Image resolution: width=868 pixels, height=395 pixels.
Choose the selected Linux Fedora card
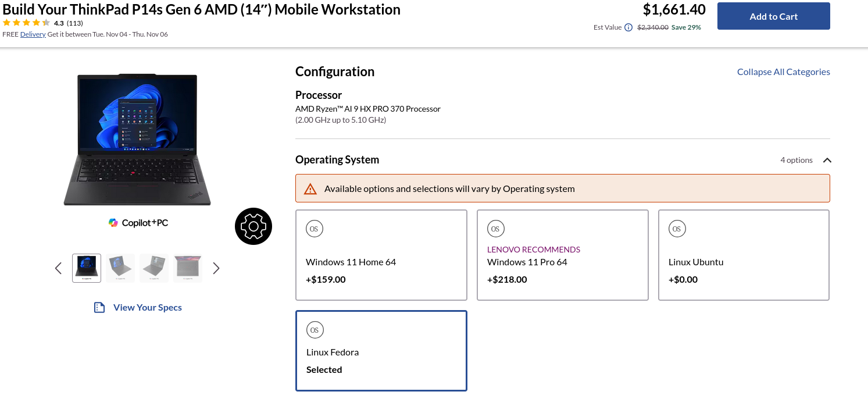[x=381, y=351]
